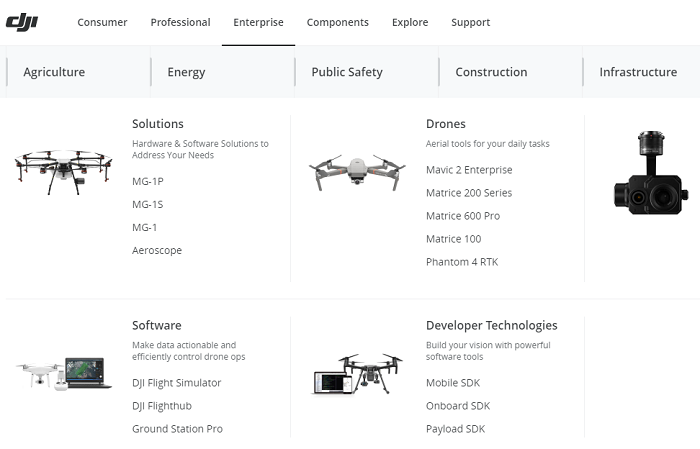
Task: Select the Agriculture industry tab
Action: [54, 72]
